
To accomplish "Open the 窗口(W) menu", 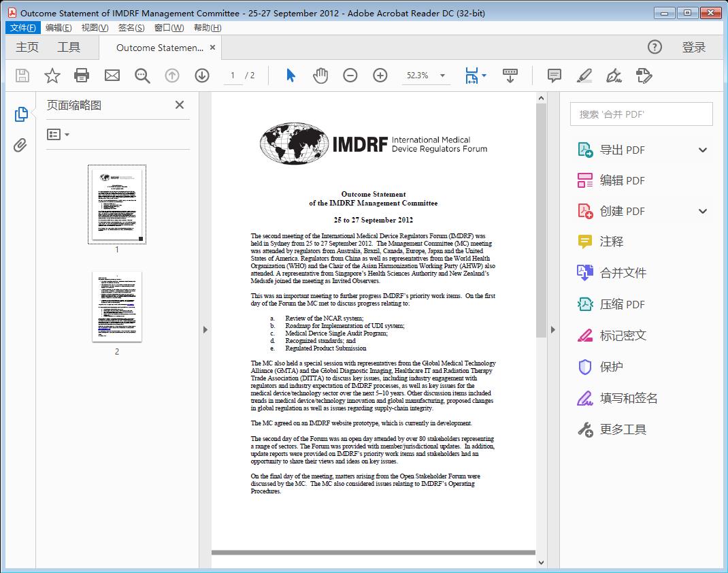I will 169,28.
